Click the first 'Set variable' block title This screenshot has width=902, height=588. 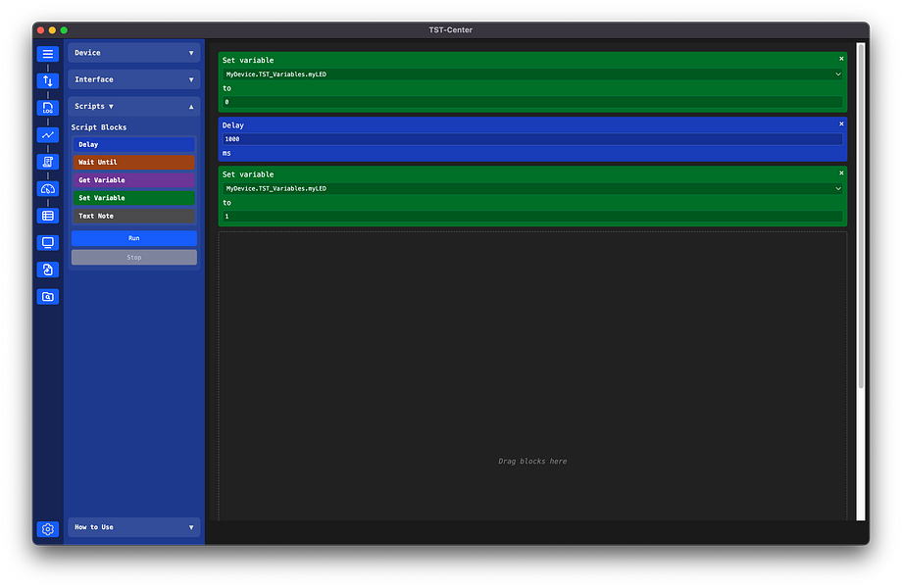click(x=248, y=61)
